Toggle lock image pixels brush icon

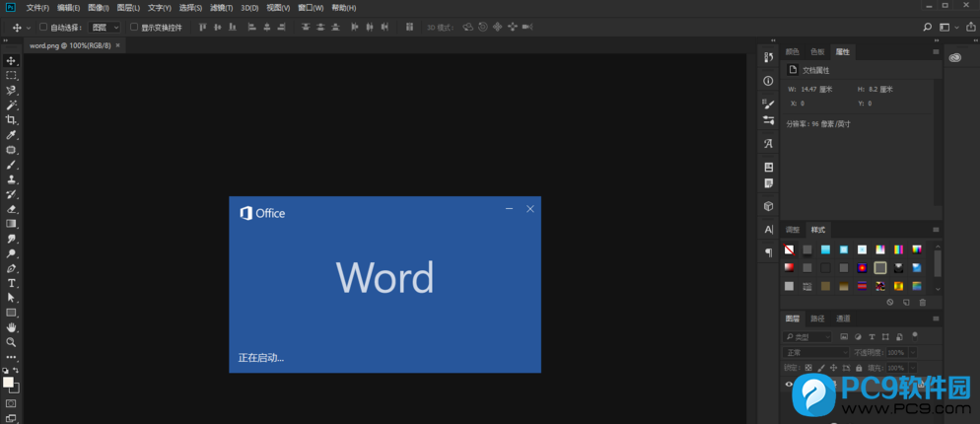coord(821,368)
